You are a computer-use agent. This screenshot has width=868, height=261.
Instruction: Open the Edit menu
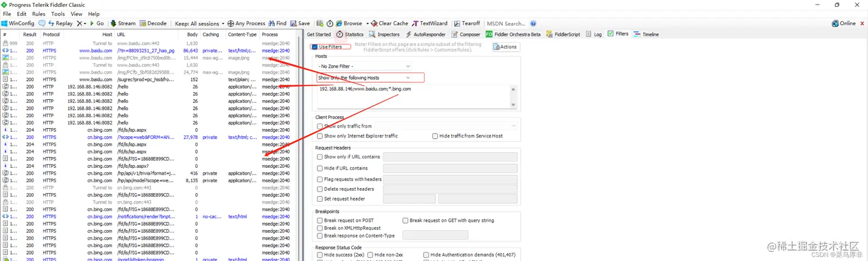click(x=22, y=14)
